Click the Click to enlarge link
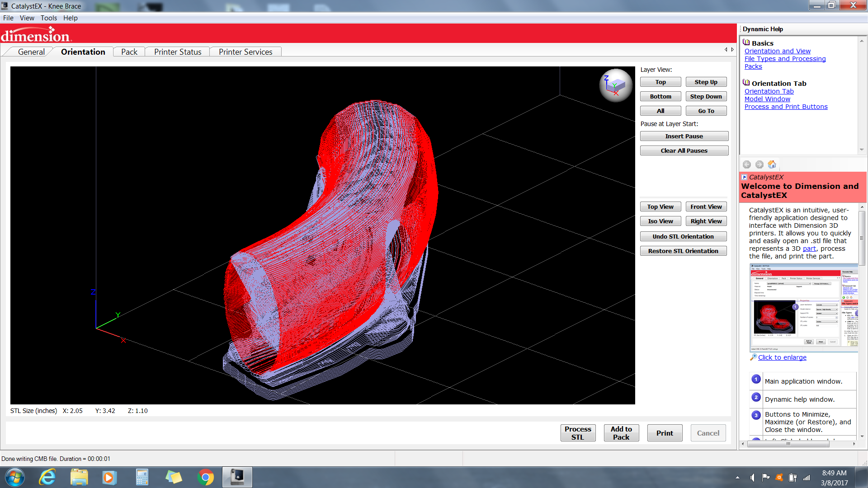Image resolution: width=868 pixels, height=488 pixels. click(782, 357)
